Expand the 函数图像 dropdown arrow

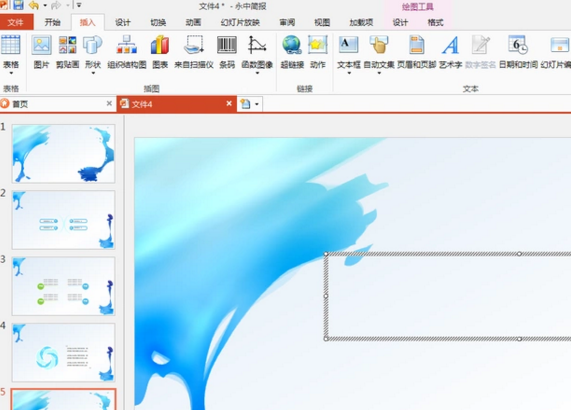[x=257, y=73]
